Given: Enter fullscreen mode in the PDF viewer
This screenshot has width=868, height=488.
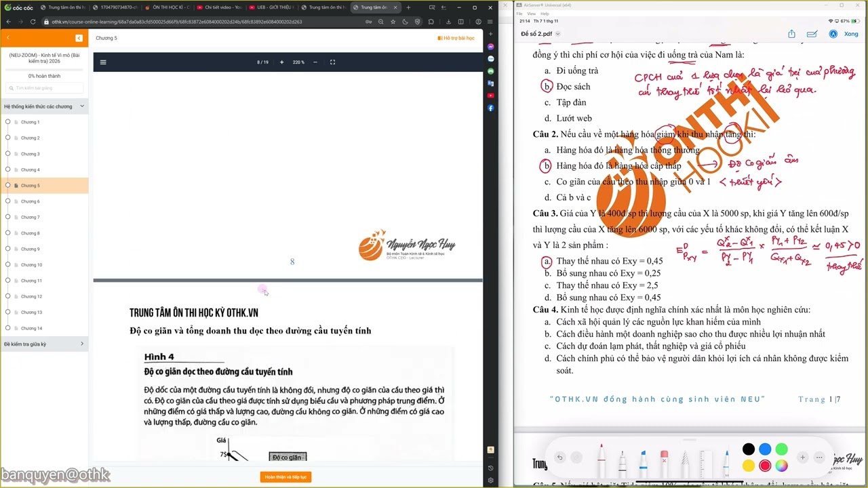Looking at the screenshot, I should (x=332, y=62).
